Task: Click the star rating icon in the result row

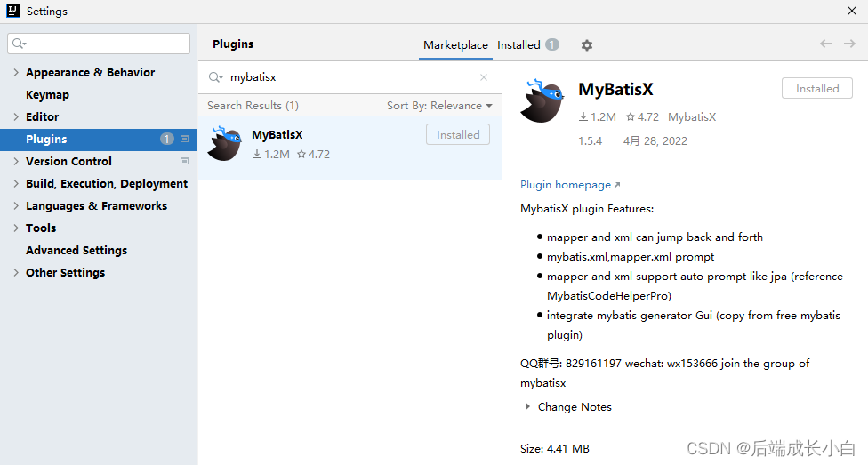Action: coord(301,155)
